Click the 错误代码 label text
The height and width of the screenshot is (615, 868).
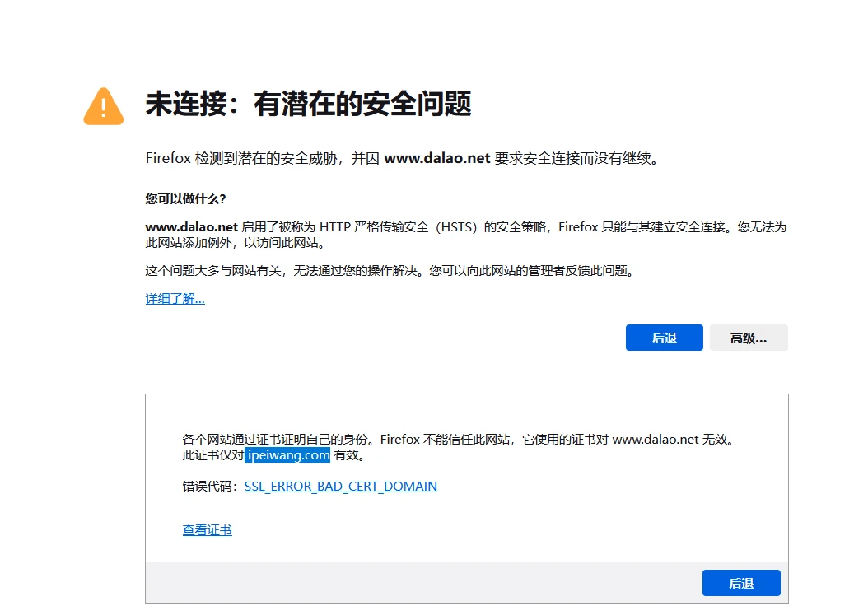pyautogui.click(x=211, y=487)
